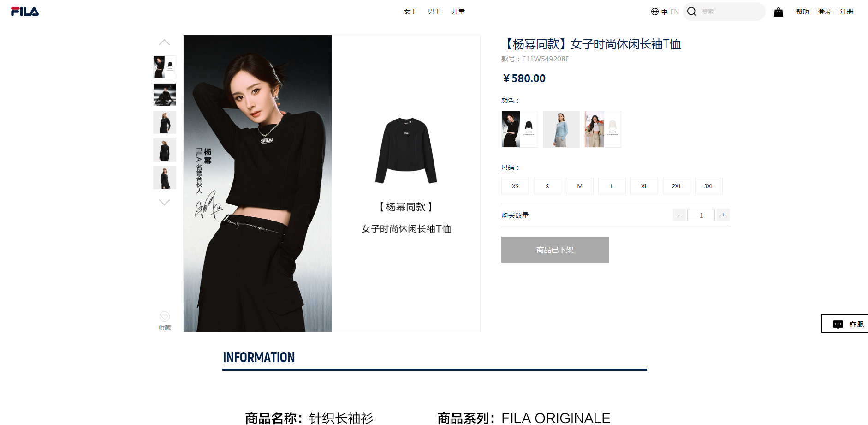Click the globe language icon
This screenshot has width=868, height=425.
click(x=654, y=12)
